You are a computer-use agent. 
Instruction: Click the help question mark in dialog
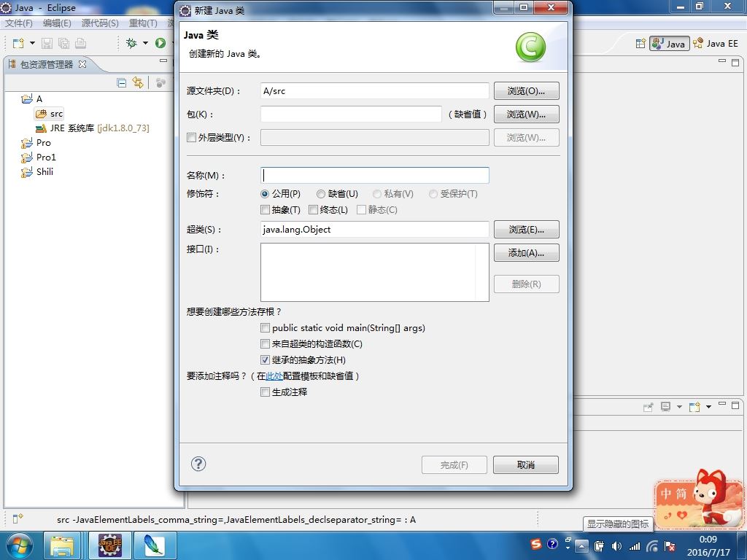click(198, 464)
